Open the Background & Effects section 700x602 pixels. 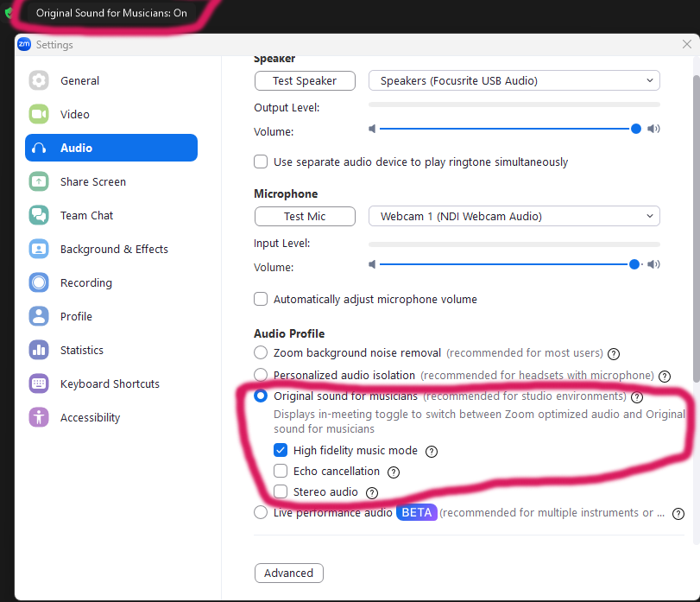pyautogui.click(x=114, y=249)
